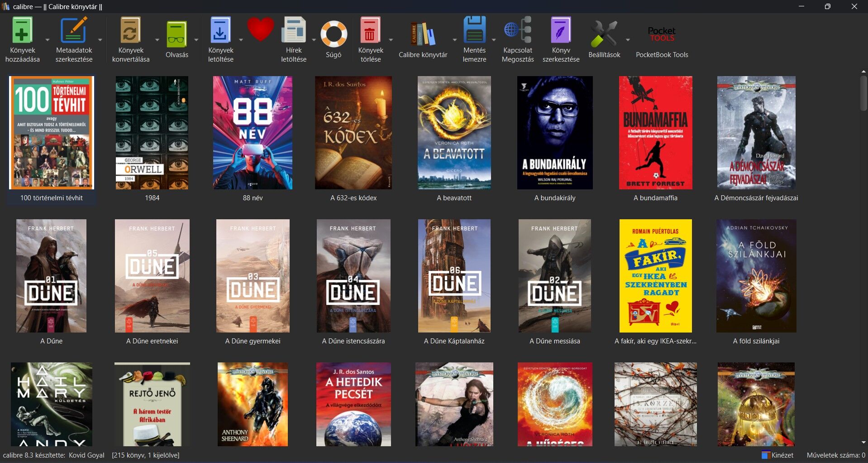Screen dimensions: 868x463
Task: Click Műveletek száma: 0 jobs indicator
Action: click(x=836, y=455)
